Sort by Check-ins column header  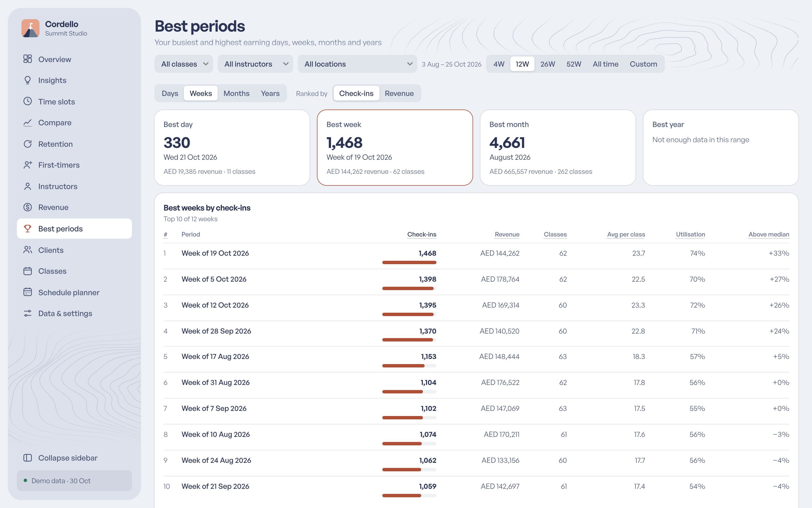422,235
